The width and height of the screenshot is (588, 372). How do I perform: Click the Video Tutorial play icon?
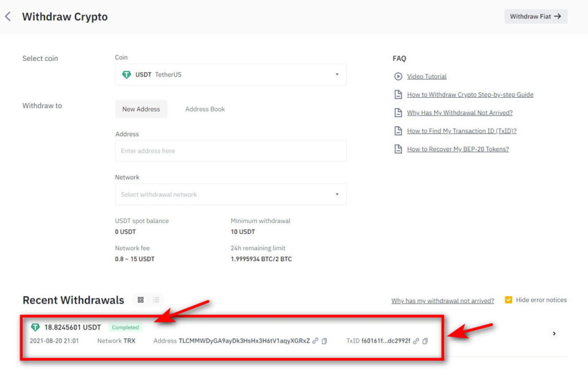click(399, 76)
